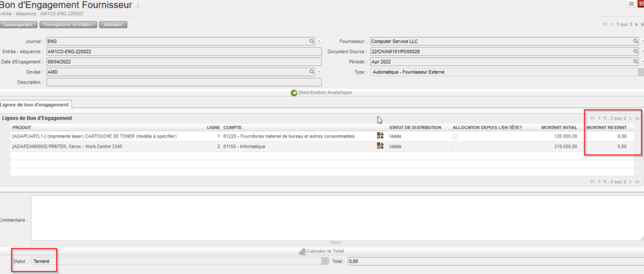Select the PRINTER, Xerox Work Centre 3345 cell
The height and width of the screenshot is (274, 644).
click(x=67, y=146)
